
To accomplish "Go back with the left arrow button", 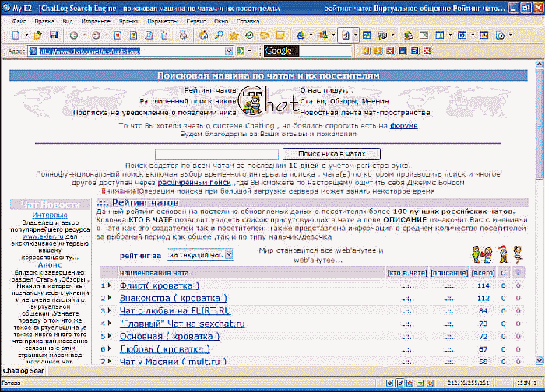I will [x=74, y=35].
